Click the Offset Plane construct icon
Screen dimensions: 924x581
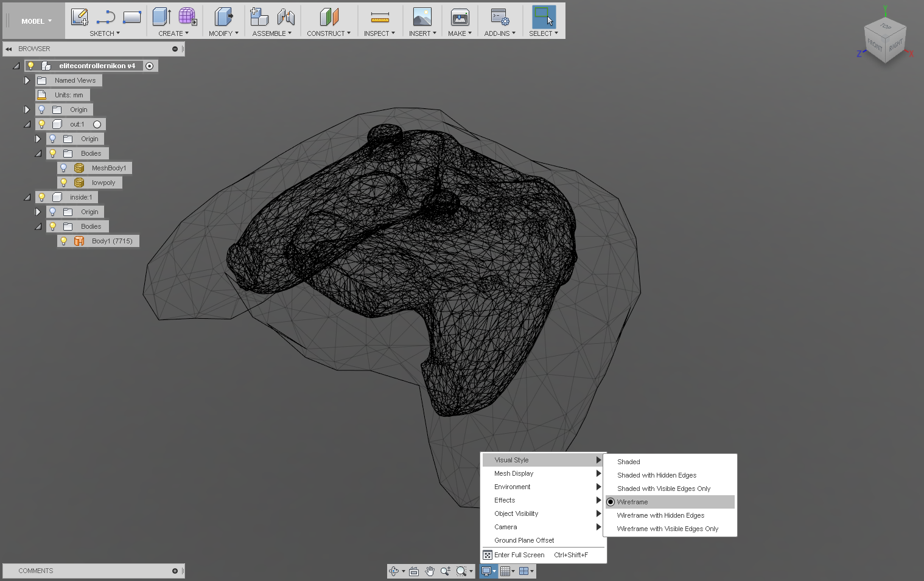329,16
